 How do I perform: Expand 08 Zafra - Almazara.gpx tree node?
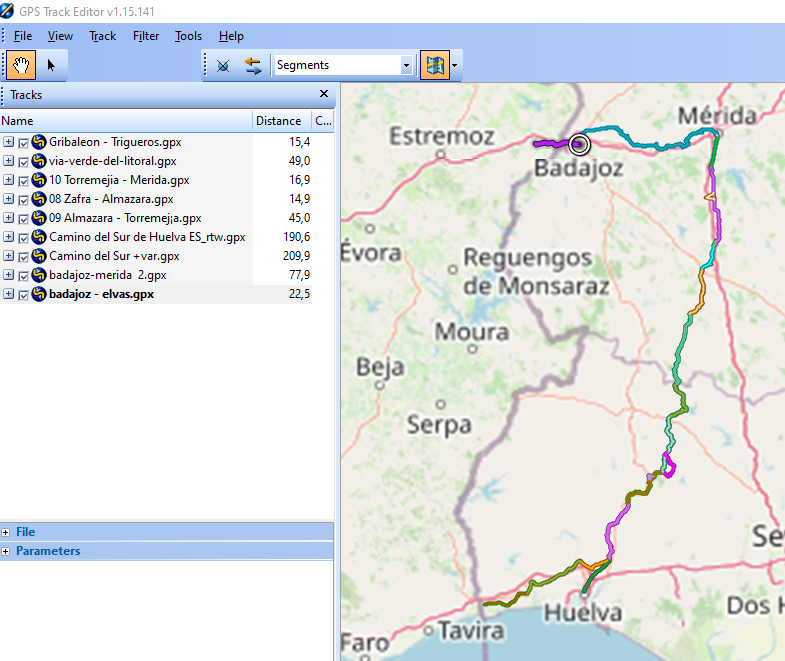click(x=8, y=199)
